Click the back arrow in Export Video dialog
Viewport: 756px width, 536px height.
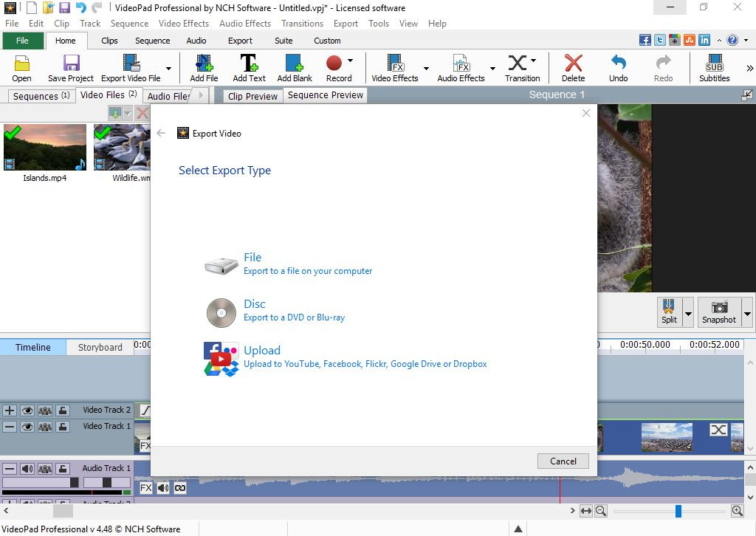pyautogui.click(x=161, y=133)
